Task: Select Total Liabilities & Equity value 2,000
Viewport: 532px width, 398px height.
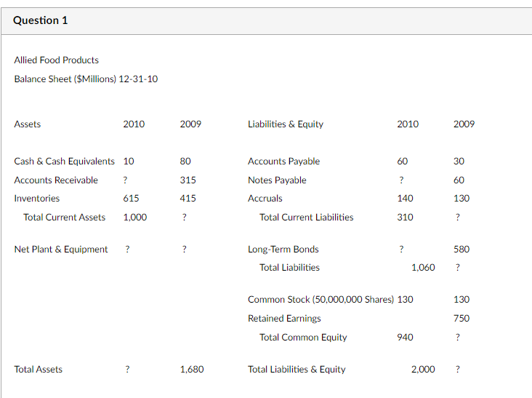Action: [x=423, y=370]
